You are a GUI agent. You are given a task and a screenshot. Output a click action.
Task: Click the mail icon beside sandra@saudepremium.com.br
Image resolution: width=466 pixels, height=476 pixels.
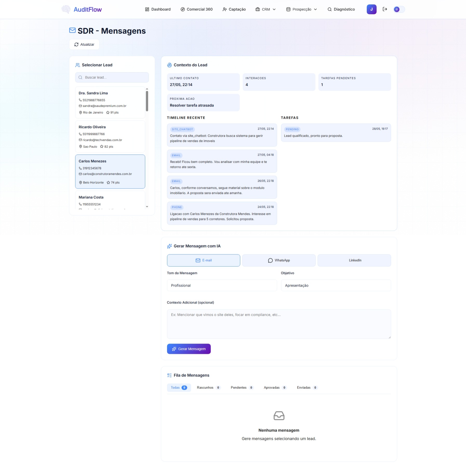point(80,106)
